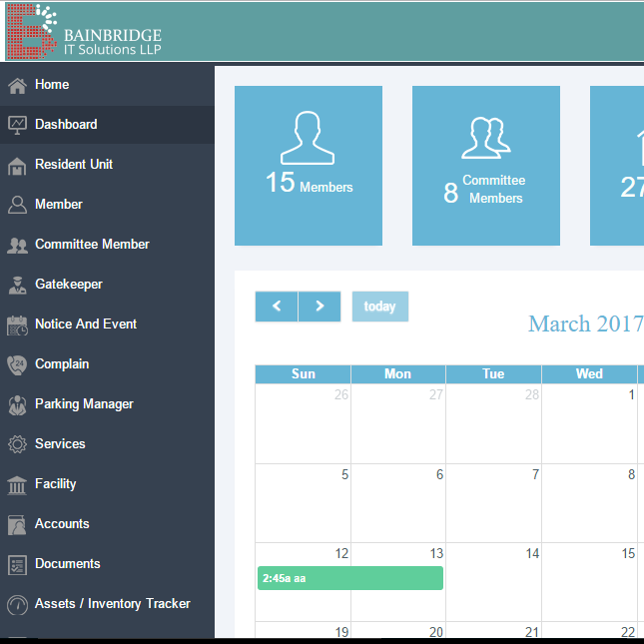
Task: Click the Tue column header
Action: pos(493,373)
